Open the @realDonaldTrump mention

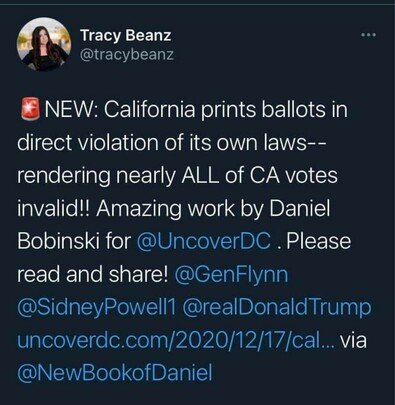point(275,307)
